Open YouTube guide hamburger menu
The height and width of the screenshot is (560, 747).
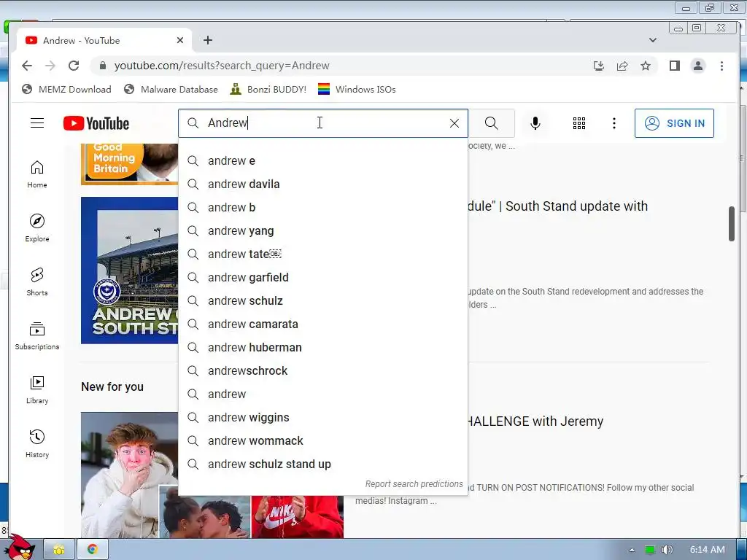(37, 123)
